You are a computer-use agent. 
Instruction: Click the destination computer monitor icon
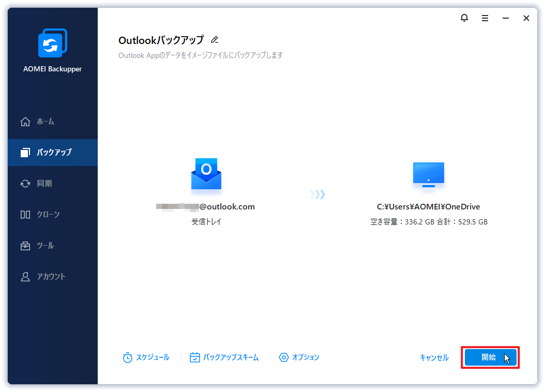pyautogui.click(x=429, y=174)
